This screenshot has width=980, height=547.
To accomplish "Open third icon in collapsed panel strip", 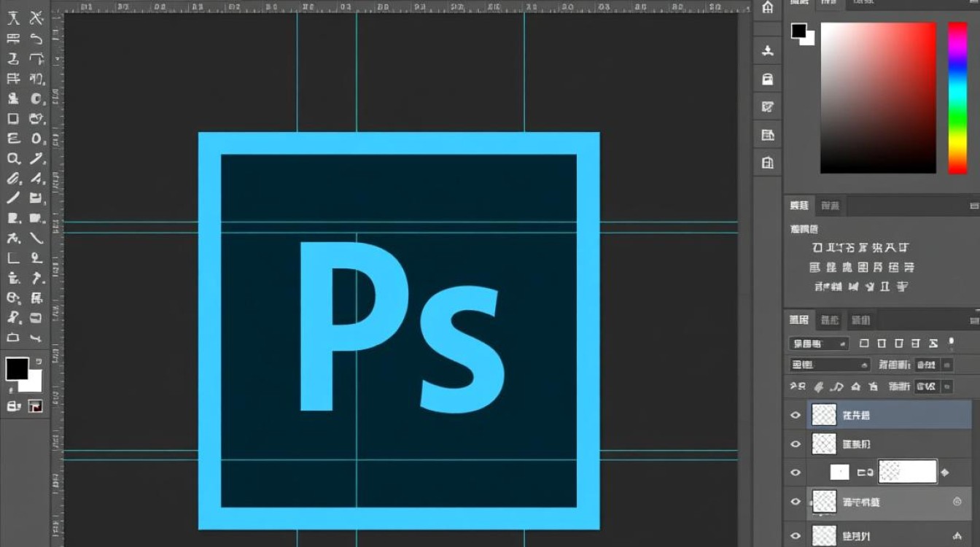I will [x=767, y=79].
